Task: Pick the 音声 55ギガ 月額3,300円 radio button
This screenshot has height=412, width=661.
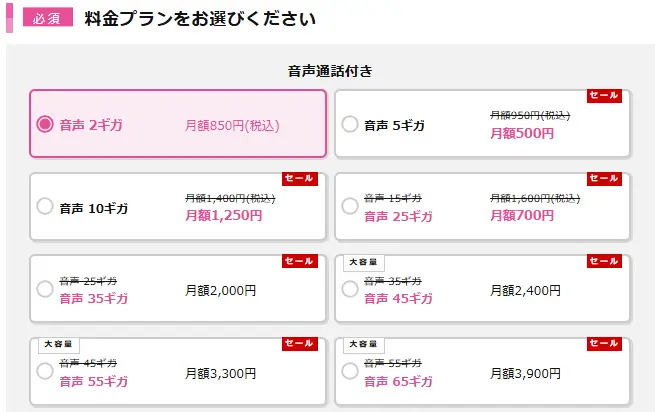Action: [x=44, y=372]
